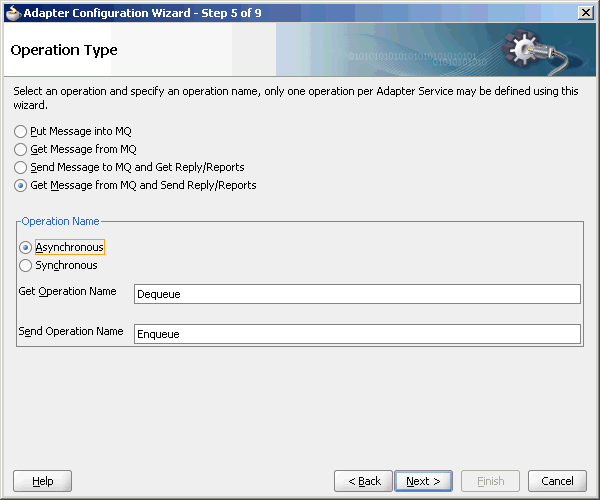Click the Operation Type heading

click(x=64, y=50)
